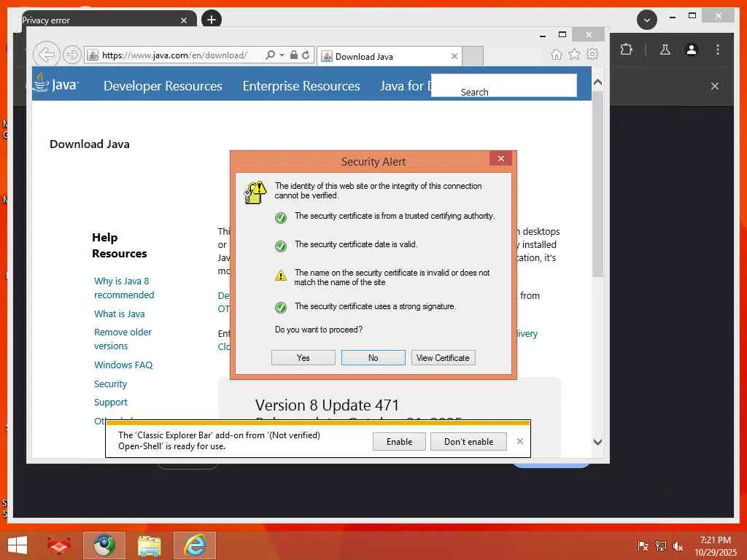Click Yes in Security Alert dialog

[x=303, y=357]
